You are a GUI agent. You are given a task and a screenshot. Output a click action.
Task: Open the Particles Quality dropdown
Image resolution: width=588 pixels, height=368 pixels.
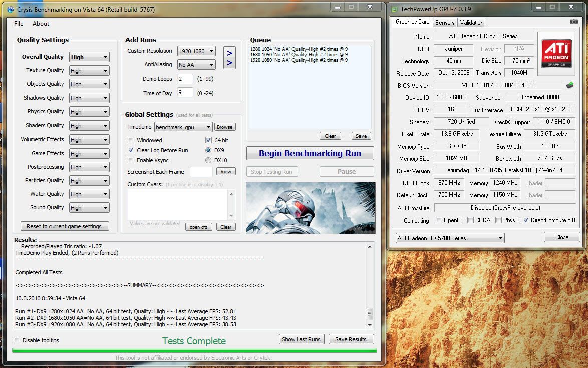[89, 181]
